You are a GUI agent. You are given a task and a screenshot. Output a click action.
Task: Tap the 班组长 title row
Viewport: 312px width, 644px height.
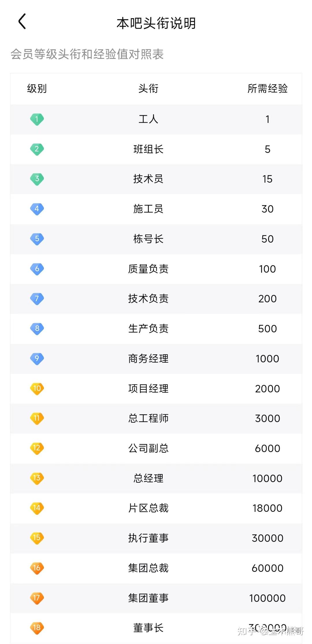click(148, 149)
